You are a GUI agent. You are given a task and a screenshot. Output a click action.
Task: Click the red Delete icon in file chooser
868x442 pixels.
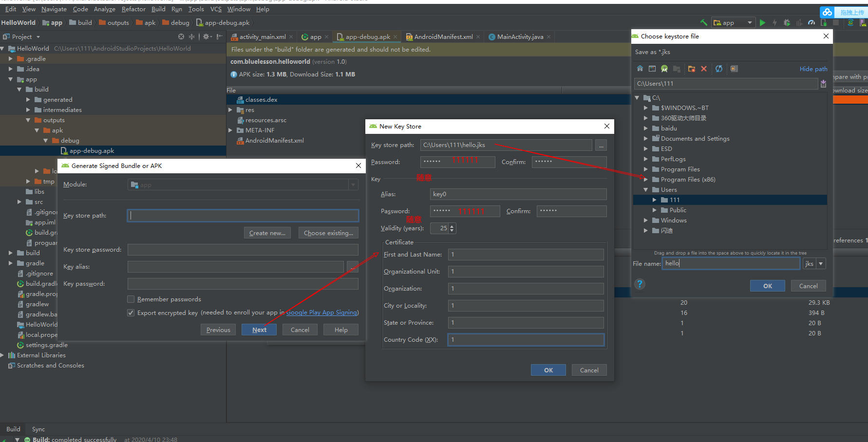click(x=704, y=69)
